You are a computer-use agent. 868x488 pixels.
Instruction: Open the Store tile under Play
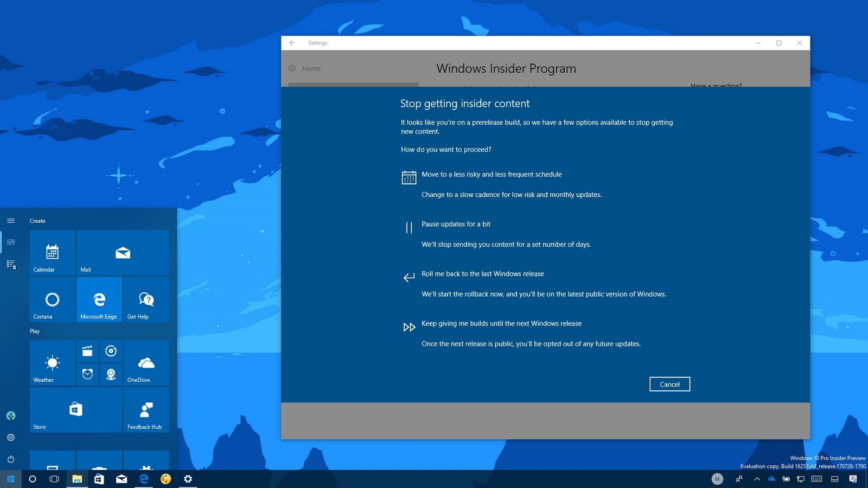[x=75, y=410]
